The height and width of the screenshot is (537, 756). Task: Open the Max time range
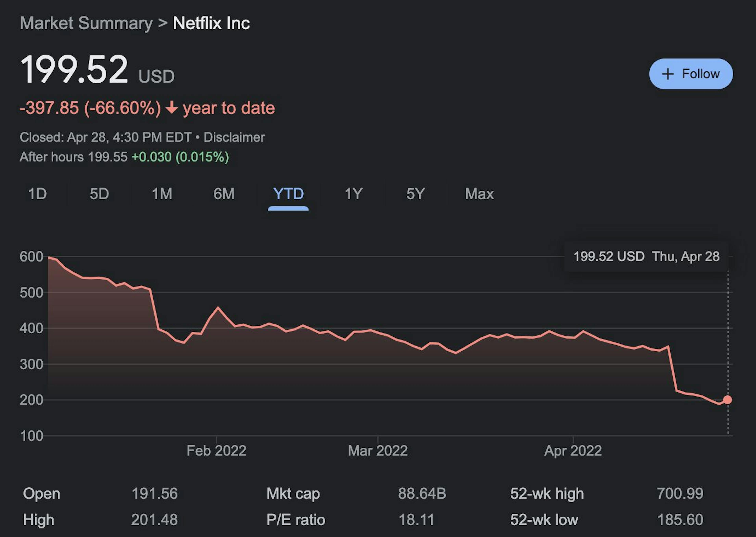(479, 194)
